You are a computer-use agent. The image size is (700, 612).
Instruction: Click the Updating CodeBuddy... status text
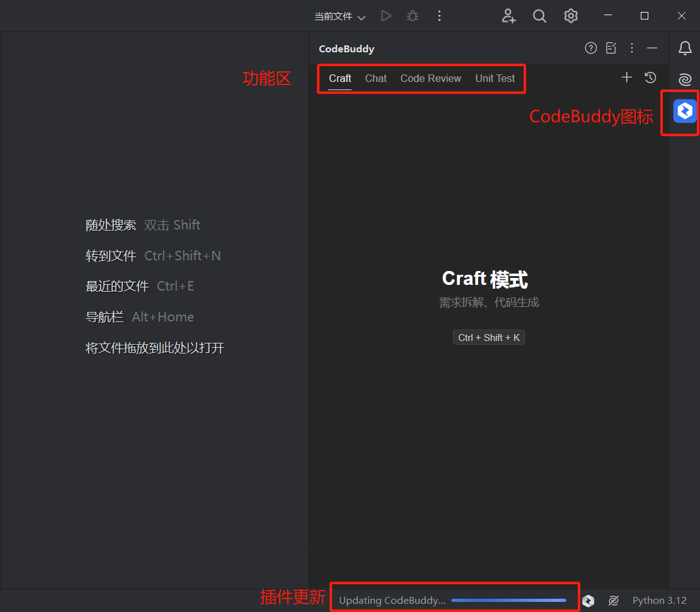pyautogui.click(x=392, y=601)
